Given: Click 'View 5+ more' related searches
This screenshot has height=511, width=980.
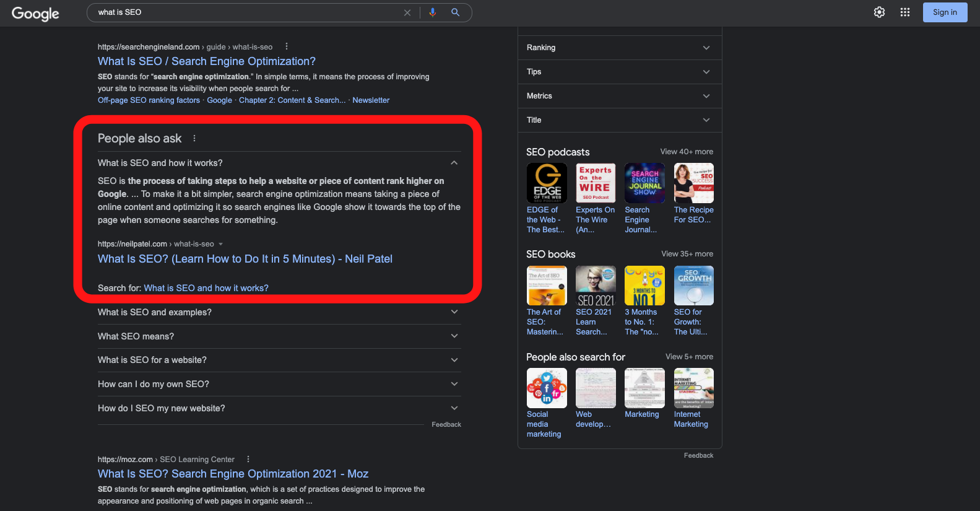Looking at the screenshot, I should coord(689,357).
